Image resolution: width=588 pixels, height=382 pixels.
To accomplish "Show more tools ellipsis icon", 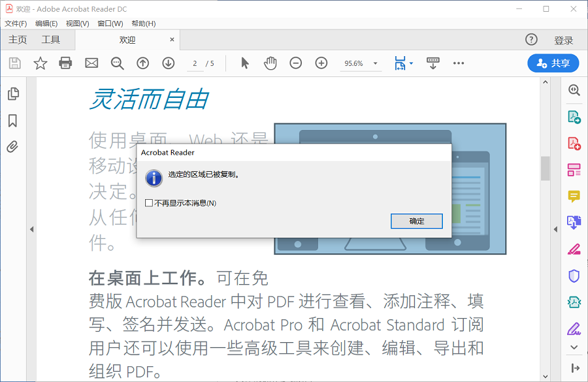I will [458, 63].
